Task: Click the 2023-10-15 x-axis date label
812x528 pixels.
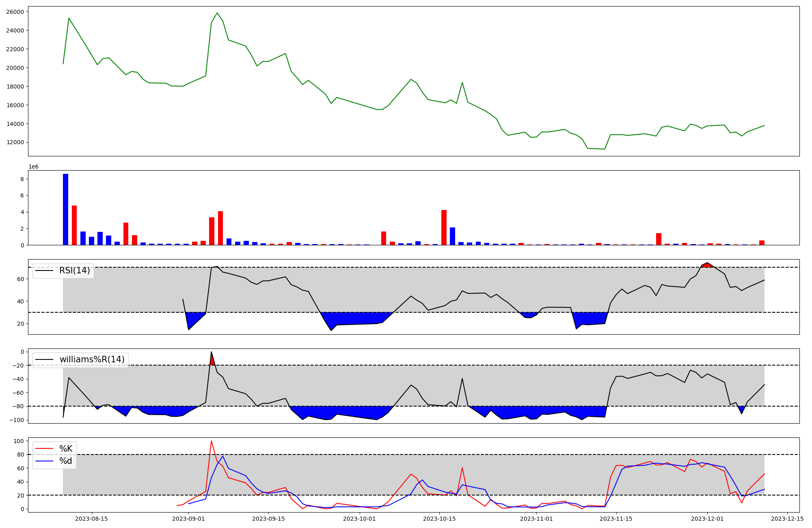Action: pos(438,519)
